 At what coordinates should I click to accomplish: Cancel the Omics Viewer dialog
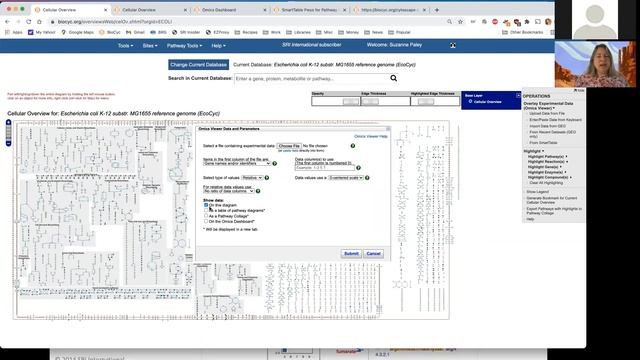pos(373,253)
